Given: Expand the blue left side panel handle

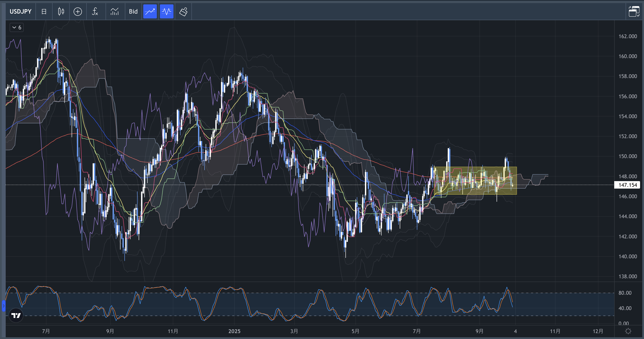Looking at the screenshot, I should point(4,306).
